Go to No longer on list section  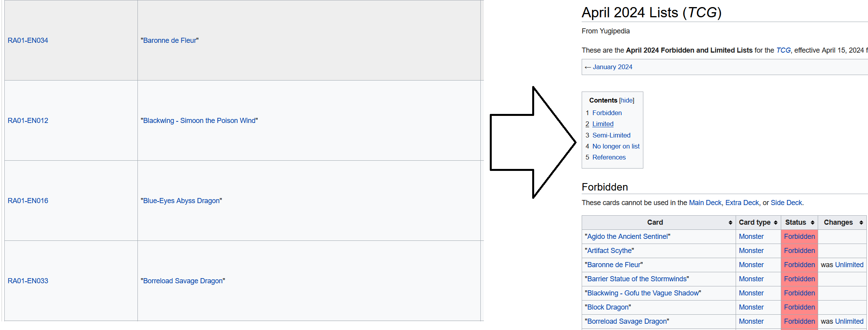pyautogui.click(x=616, y=146)
